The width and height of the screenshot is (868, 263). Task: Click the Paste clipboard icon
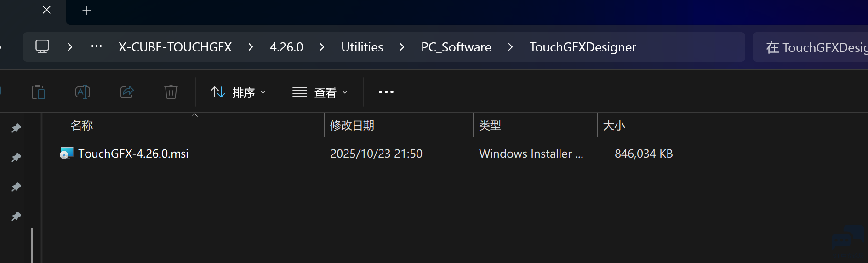click(x=39, y=92)
